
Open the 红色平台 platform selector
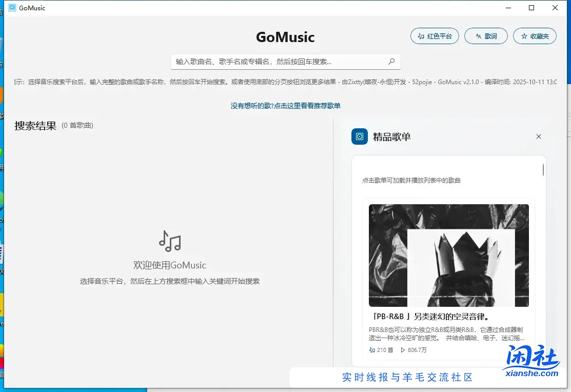tap(435, 36)
